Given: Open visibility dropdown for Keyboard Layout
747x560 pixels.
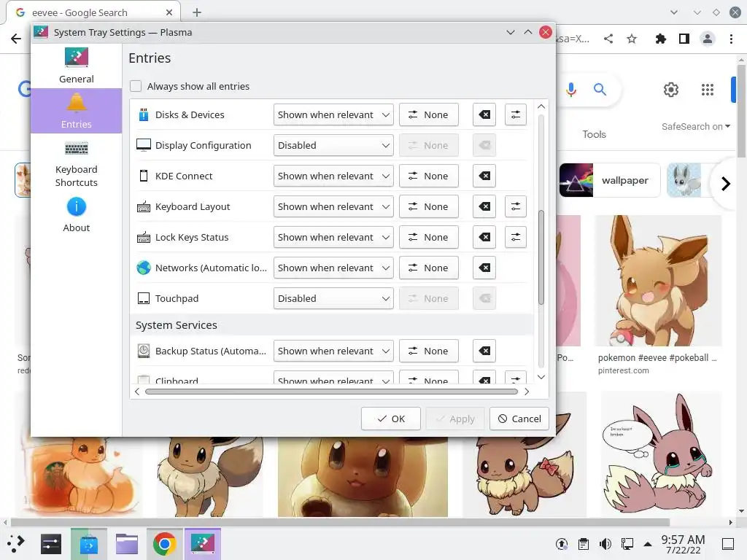Looking at the screenshot, I should 333,206.
